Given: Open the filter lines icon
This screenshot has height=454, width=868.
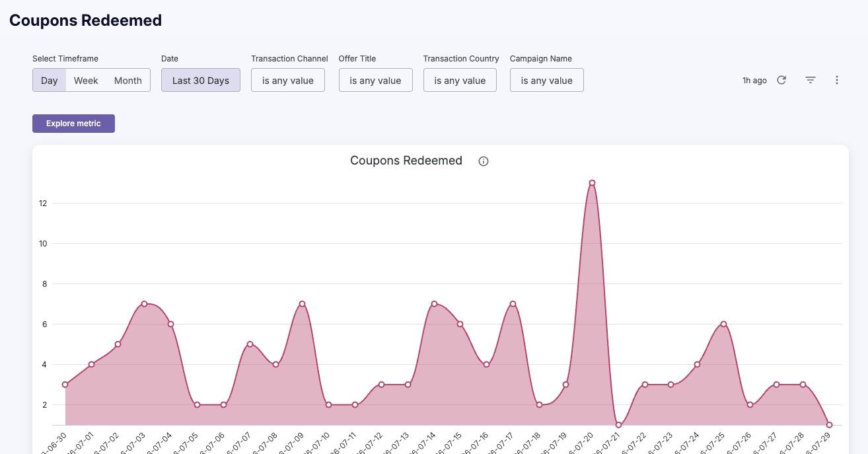Looking at the screenshot, I should click(x=811, y=80).
